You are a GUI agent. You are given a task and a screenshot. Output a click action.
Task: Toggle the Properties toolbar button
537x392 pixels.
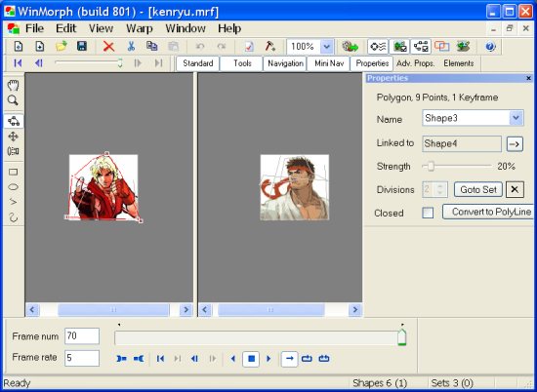[372, 63]
